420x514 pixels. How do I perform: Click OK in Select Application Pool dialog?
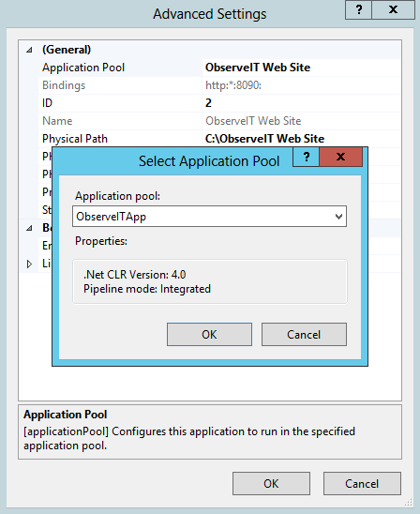[209, 334]
